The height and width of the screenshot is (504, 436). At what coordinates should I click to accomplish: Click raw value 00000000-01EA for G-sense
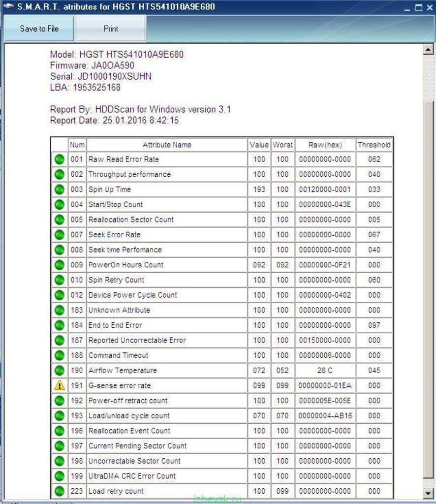coord(325,385)
